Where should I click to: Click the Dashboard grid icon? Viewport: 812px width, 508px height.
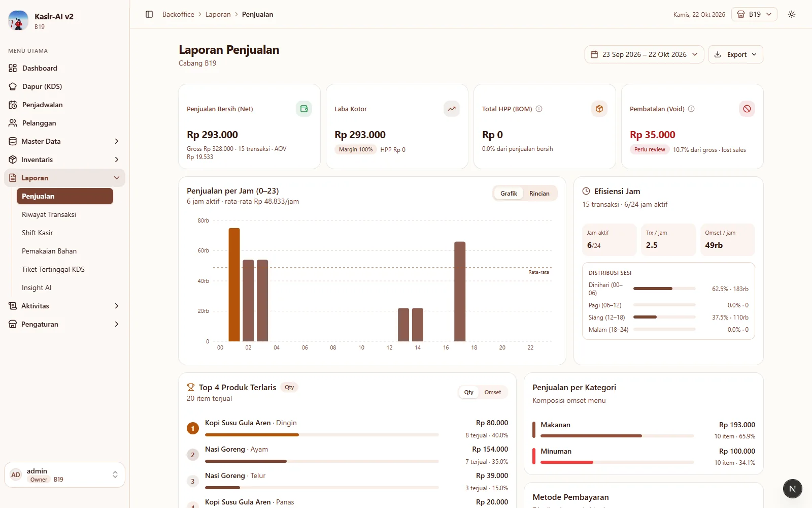[x=13, y=68]
